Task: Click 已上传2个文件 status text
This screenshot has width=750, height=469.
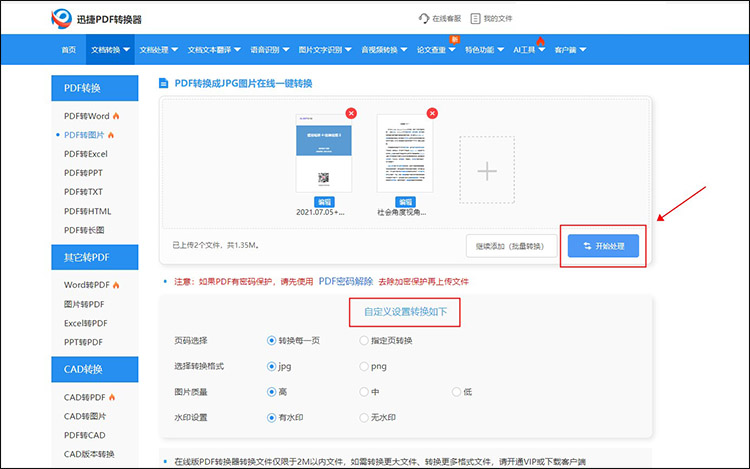Action: tap(216, 245)
